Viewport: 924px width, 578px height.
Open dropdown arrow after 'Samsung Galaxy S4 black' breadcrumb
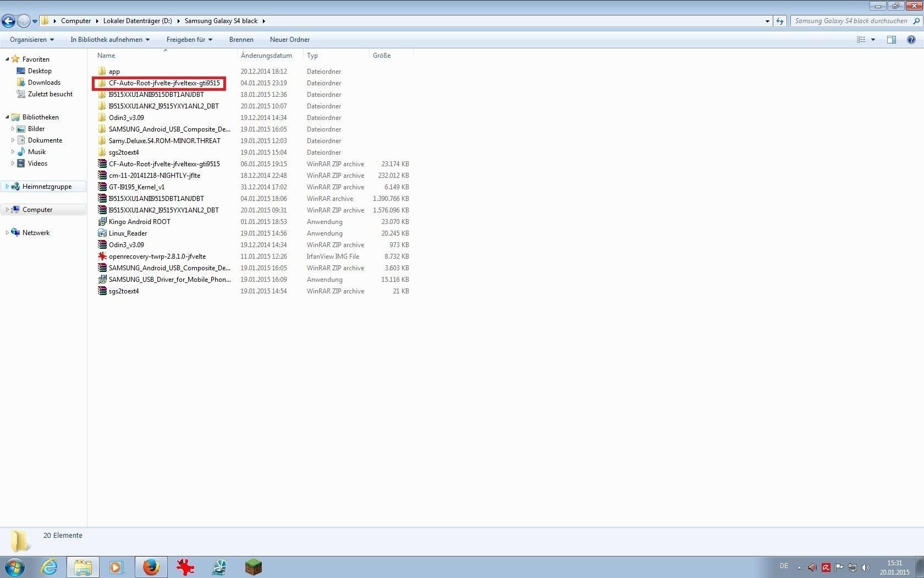tap(263, 21)
